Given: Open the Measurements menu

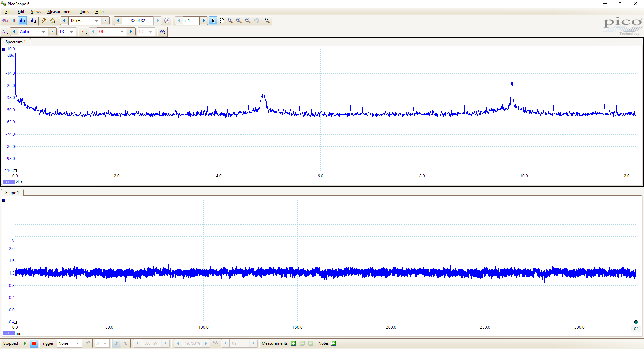Looking at the screenshot, I should [x=60, y=12].
